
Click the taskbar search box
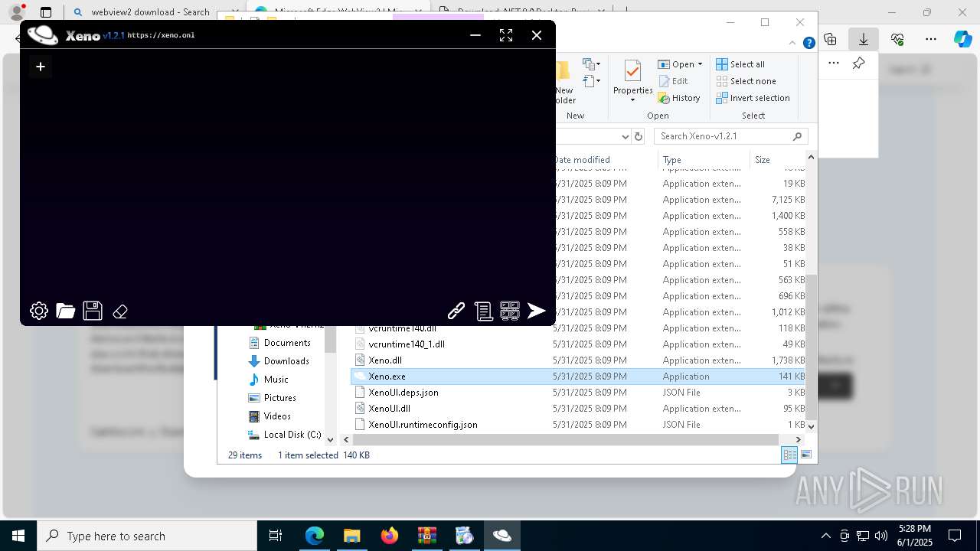pyautogui.click(x=147, y=536)
